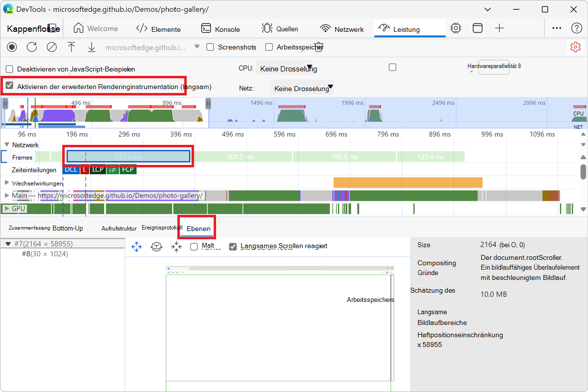
Task: Open the Netz Keine Drosselung dropdown
Action: [301, 89]
